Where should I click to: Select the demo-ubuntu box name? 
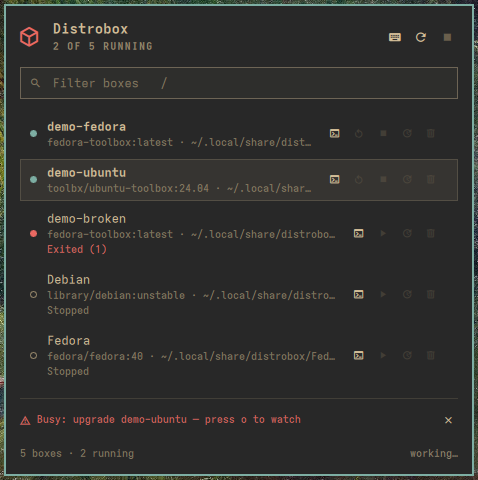point(87,173)
